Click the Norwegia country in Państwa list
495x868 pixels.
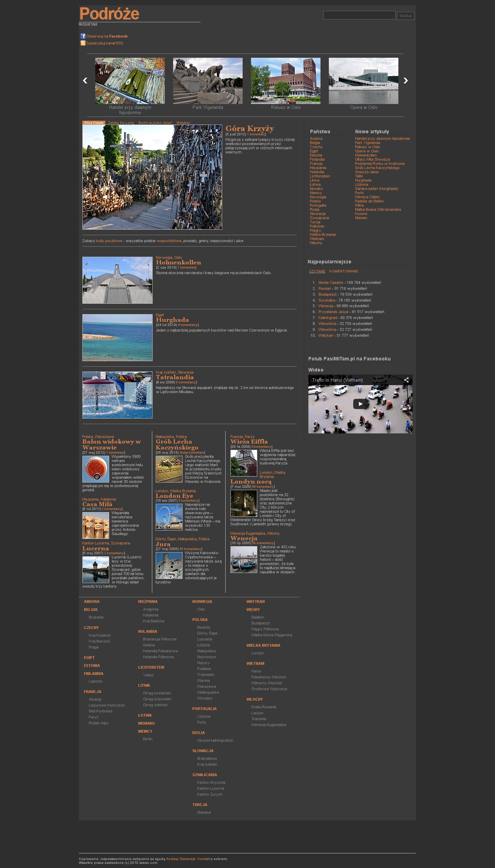coord(318,197)
